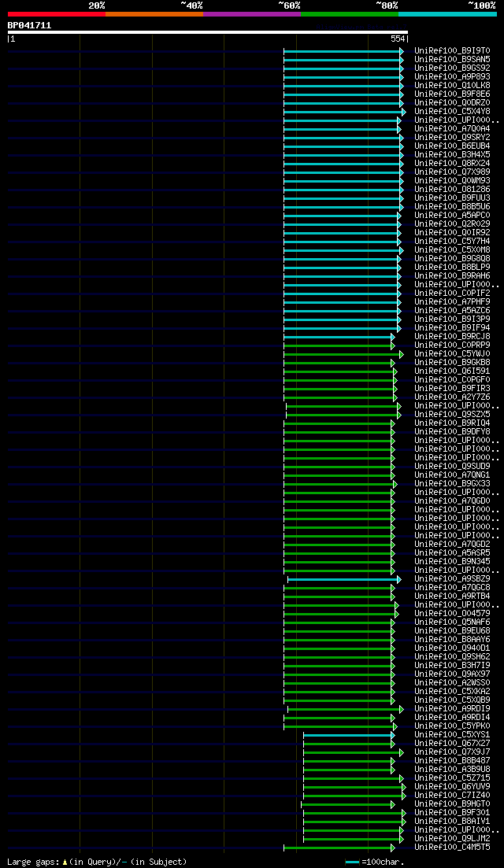504x868 pixels.
Task: Select the UniRef100_C0PRP9 label
Action: click(452, 345)
